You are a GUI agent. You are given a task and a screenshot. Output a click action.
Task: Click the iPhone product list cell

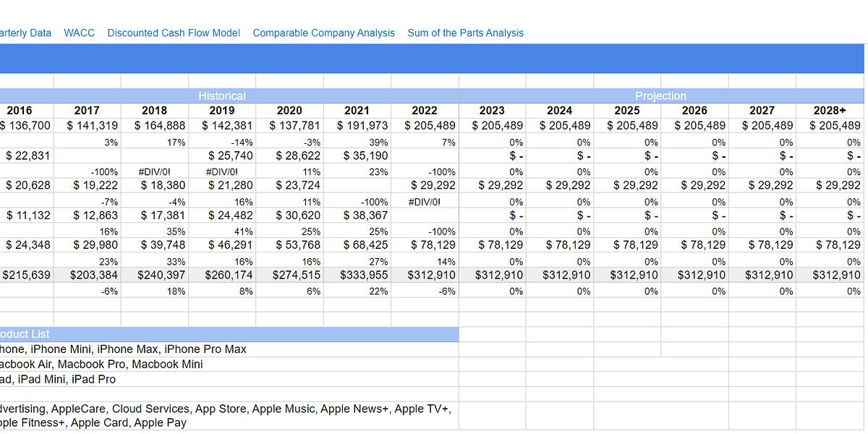pos(123,349)
